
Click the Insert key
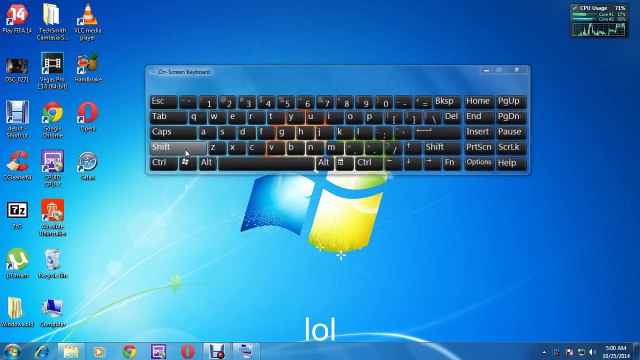click(x=479, y=132)
